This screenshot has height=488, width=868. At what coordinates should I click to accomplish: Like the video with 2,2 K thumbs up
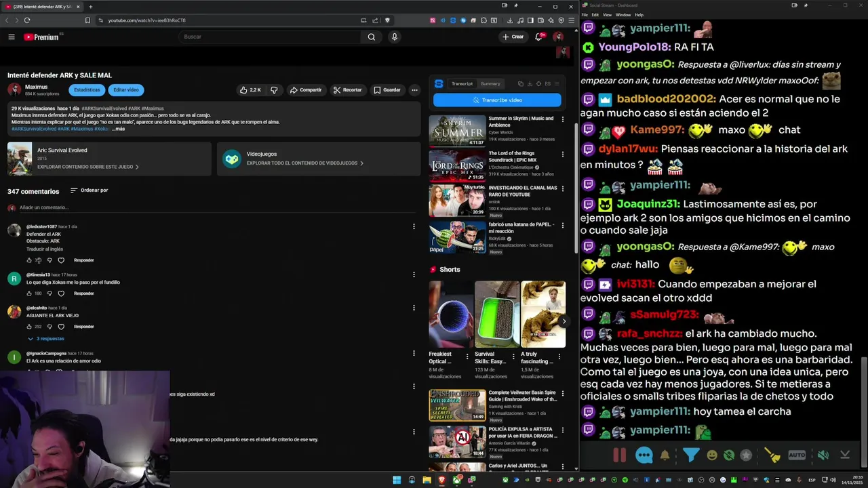click(x=250, y=89)
